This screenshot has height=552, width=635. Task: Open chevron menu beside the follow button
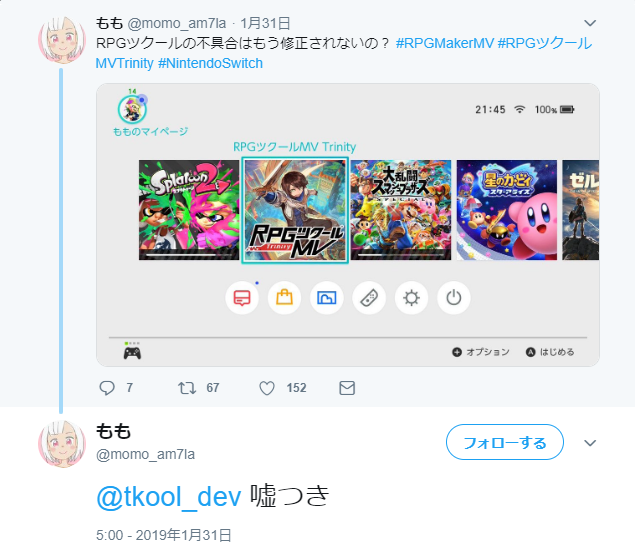click(x=590, y=443)
